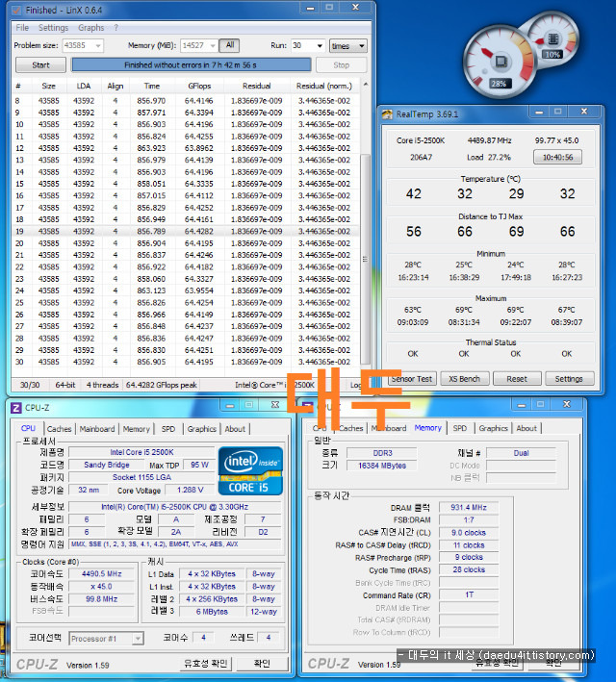Click the LinX title bar app icon
This screenshot has width=616, height=682.
[15, 10]
